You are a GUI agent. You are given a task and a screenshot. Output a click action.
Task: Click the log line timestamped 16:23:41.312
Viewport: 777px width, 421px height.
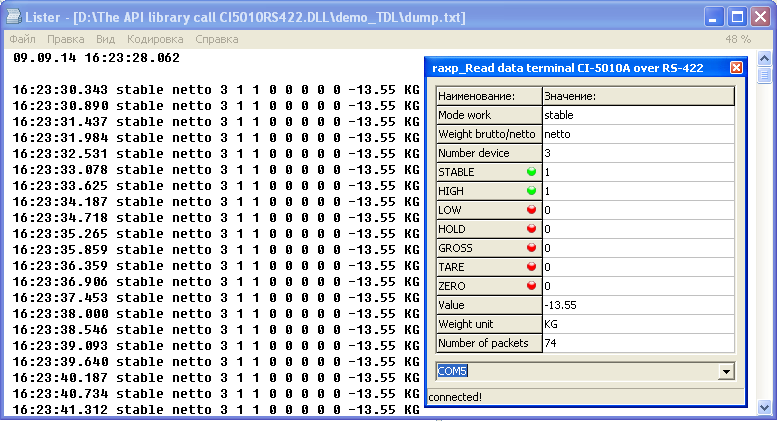[x=216, y=410]
